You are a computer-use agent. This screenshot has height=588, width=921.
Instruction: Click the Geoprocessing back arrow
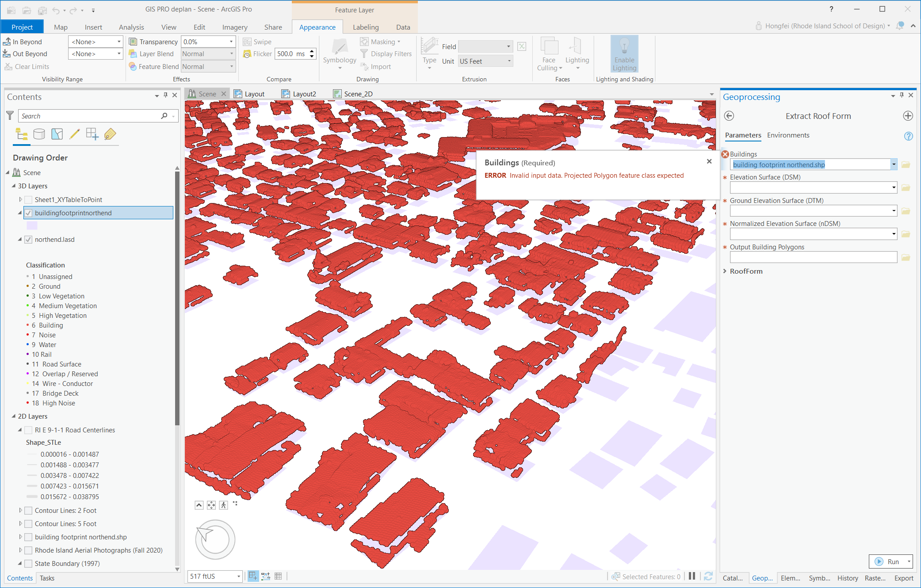(x=729, y=116)
